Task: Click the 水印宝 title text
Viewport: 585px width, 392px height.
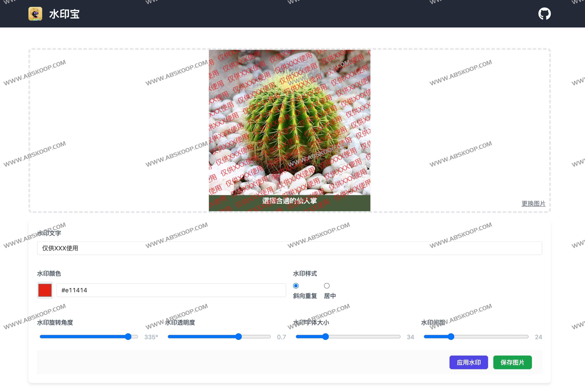Action: click(64, 14)
